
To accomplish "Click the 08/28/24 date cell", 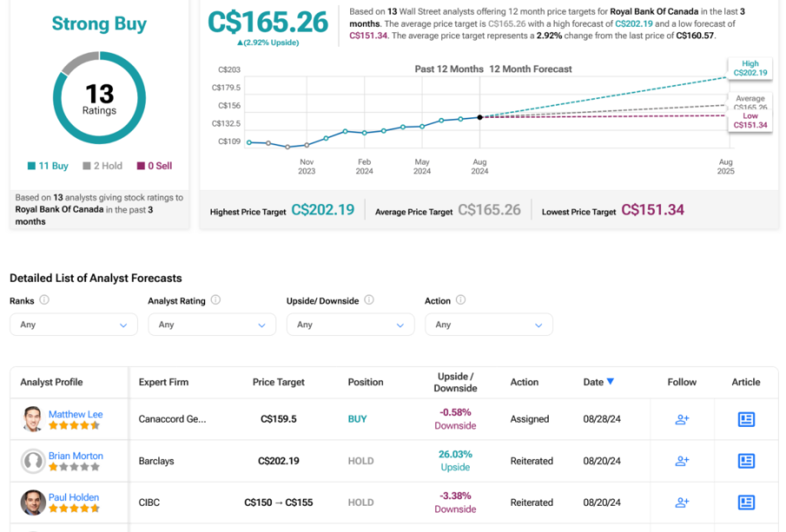I will [x=602, y=419].
